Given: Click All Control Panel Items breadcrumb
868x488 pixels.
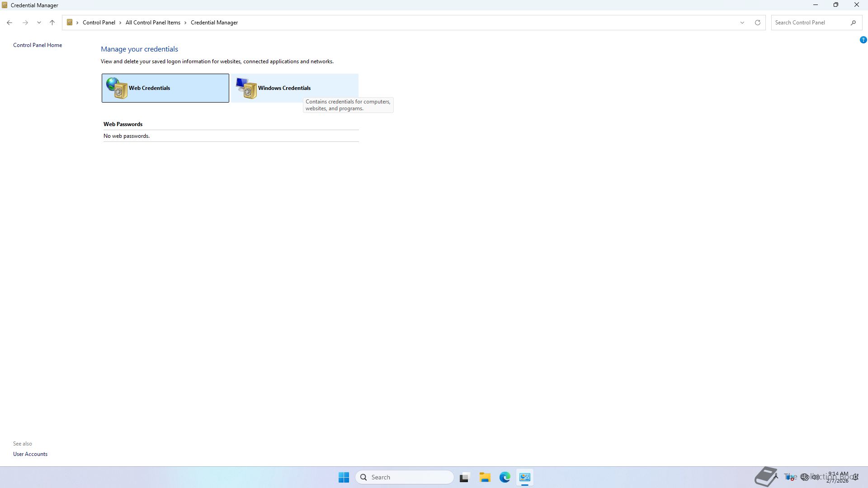Looking at the screenshot, I should [153, 23].
